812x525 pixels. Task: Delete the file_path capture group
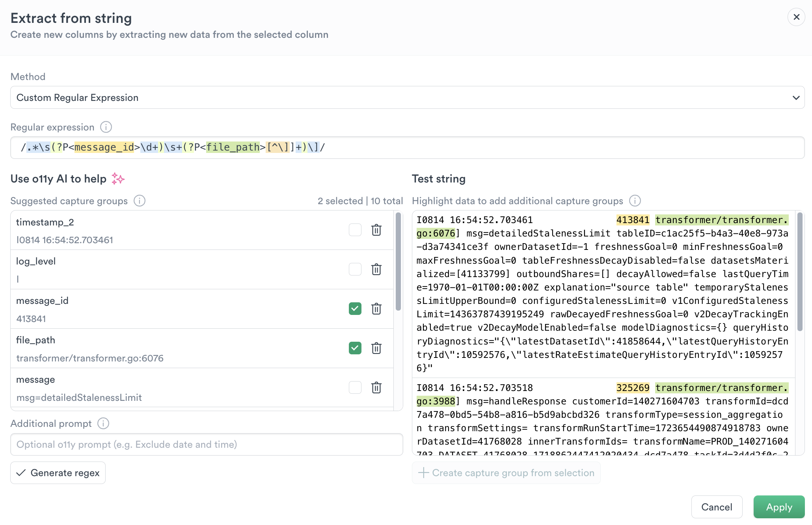[x=376, y=348]
